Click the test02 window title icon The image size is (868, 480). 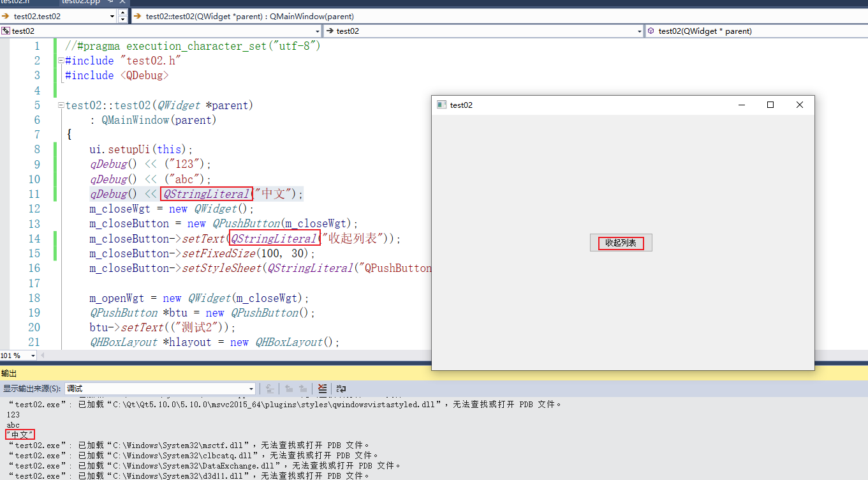(x=441, y=105)
